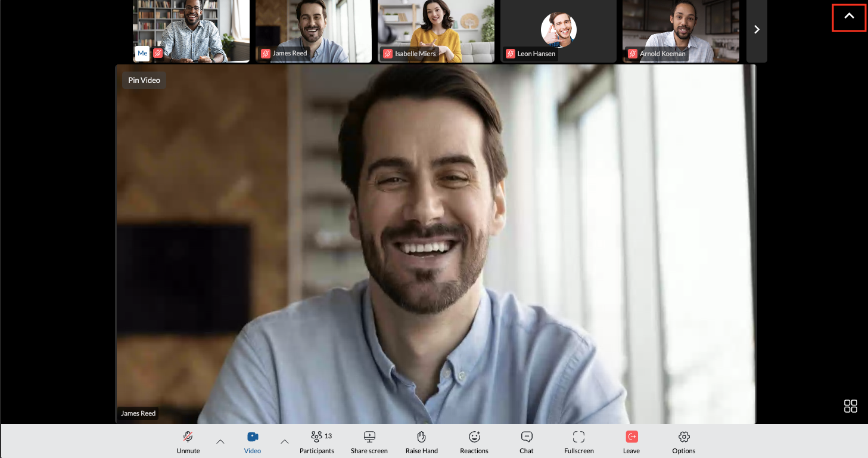The image size is (868, 458).
Task: Click the Unmute microphone icon
Action: [188, 437]
